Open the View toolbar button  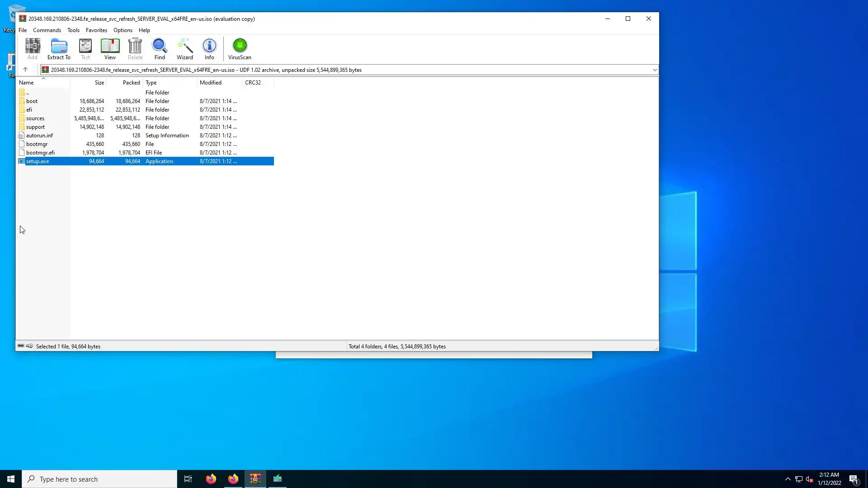pyautogui.click(x=110, y=49)
